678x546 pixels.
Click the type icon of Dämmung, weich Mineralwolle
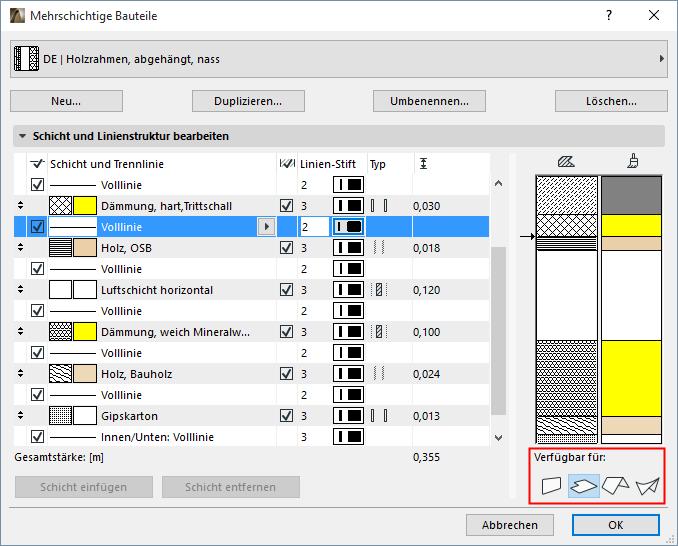[379, 332]
